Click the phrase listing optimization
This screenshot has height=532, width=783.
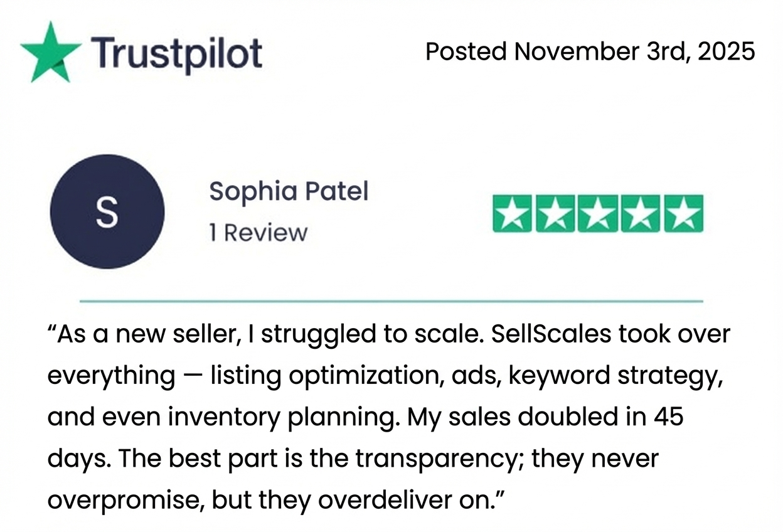pyautogui.click(x=324, y=376)
